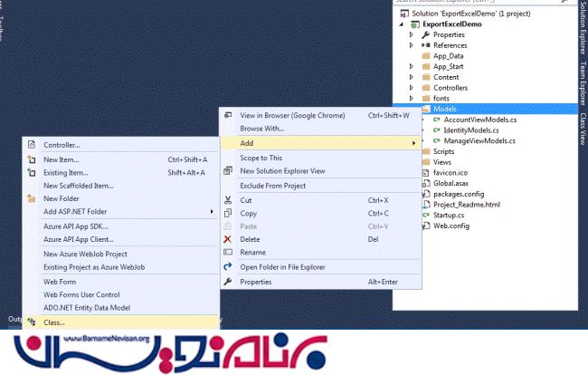Select Startup.cs file
Image resolution: width=588 pixels, height=375 pixels.
(x=449, y=215)
